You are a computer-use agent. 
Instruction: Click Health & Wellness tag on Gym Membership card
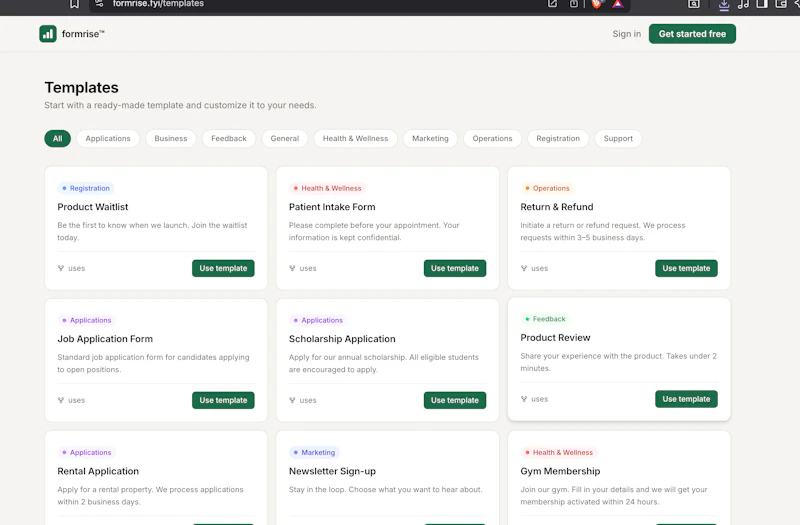pyautogui.click(x=559, y=453)
